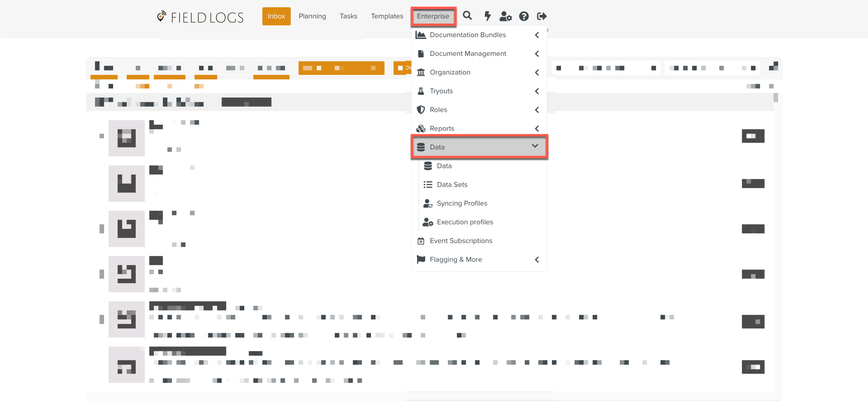Click the logout arrow icon
Screen dimensions: 868x410
(542, 16)
